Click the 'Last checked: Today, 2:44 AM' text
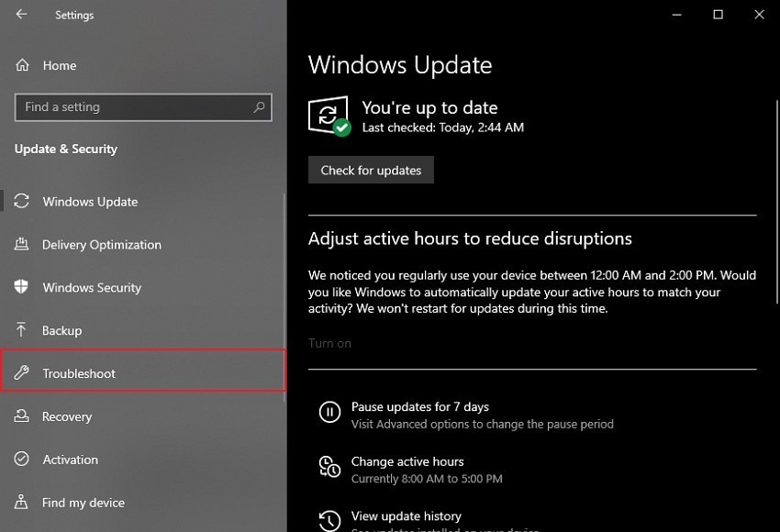 click(x=442, y=127)
